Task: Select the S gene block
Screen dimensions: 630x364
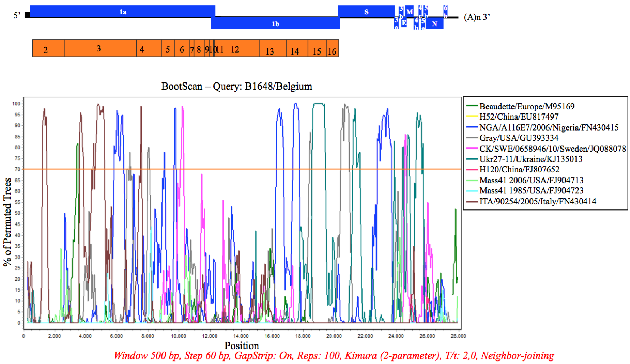Action: pos(366,11)
